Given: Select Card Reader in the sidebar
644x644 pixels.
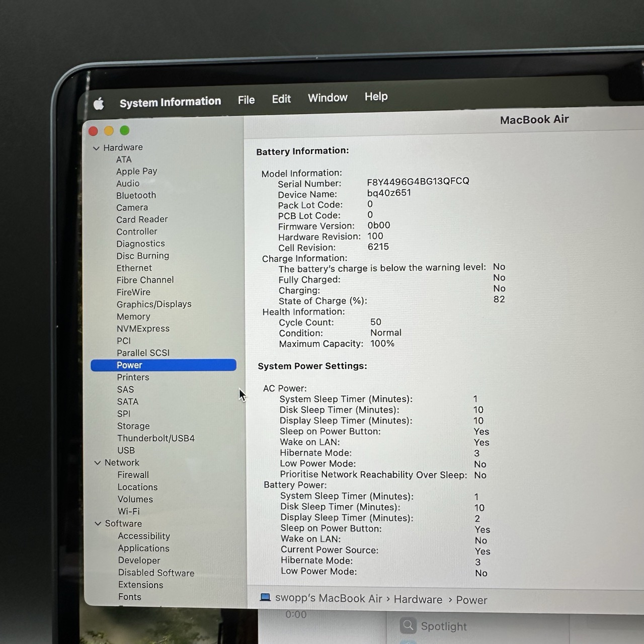Looking at the screenshot, I should click(x=142, y=220).
